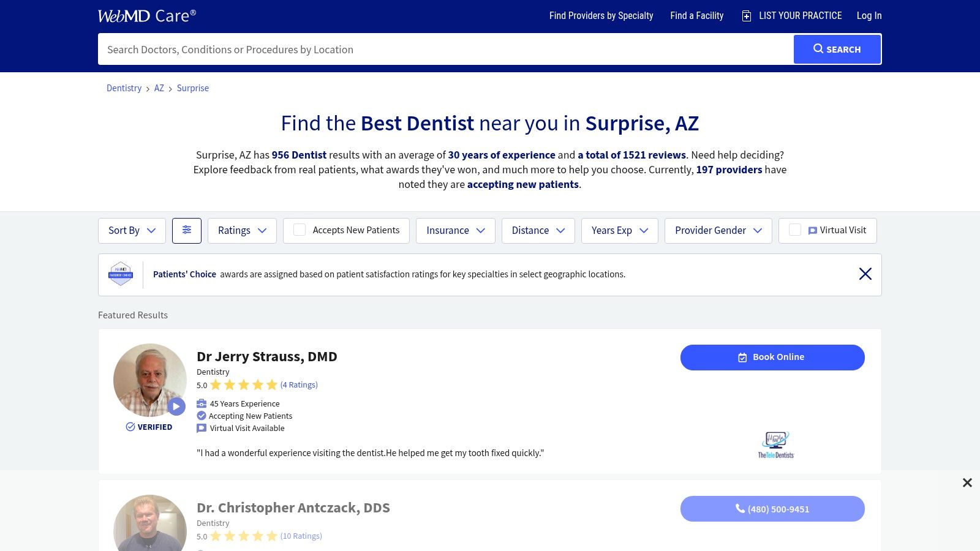
Task: Expand the Sort By dropdown
Action: tap(132, 231)
